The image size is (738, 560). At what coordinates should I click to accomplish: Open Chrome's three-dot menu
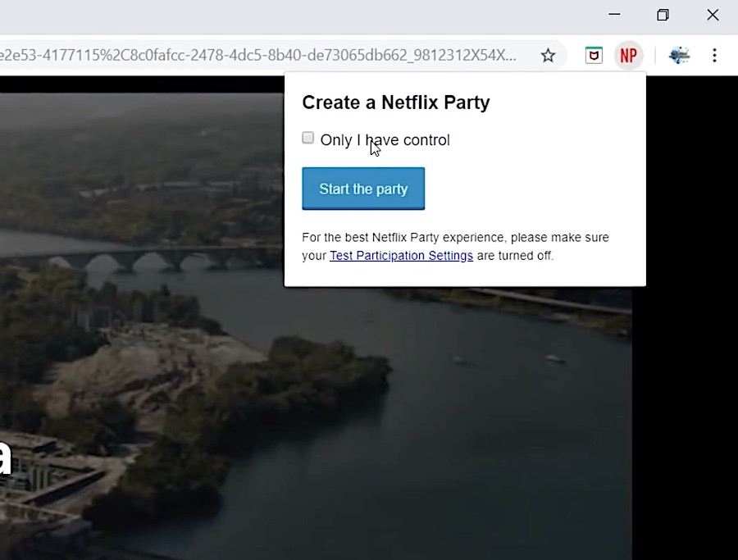[x=714, y=56]
